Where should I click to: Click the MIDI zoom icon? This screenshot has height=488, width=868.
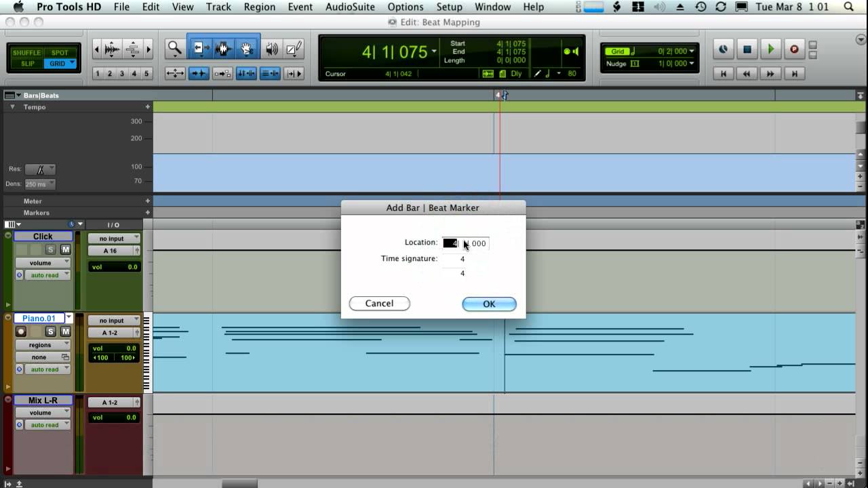(x=133, y=49)
